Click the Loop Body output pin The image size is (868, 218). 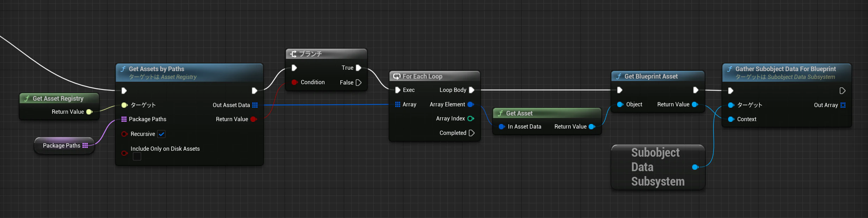(x=472, y=90)
